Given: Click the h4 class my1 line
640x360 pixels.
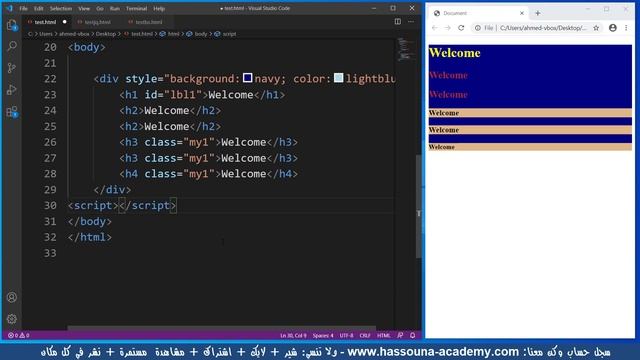Looking at the screenshot, I should click(x=209, y=174).
